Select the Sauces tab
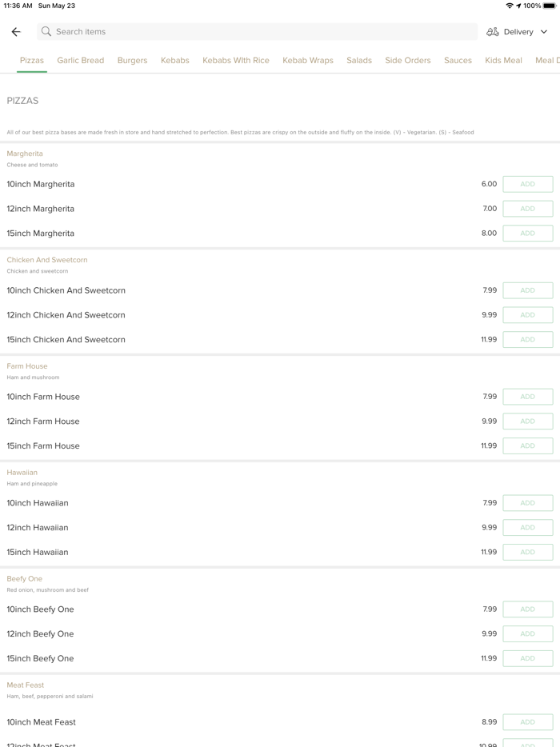560x747 pixels. coord(458,61)
